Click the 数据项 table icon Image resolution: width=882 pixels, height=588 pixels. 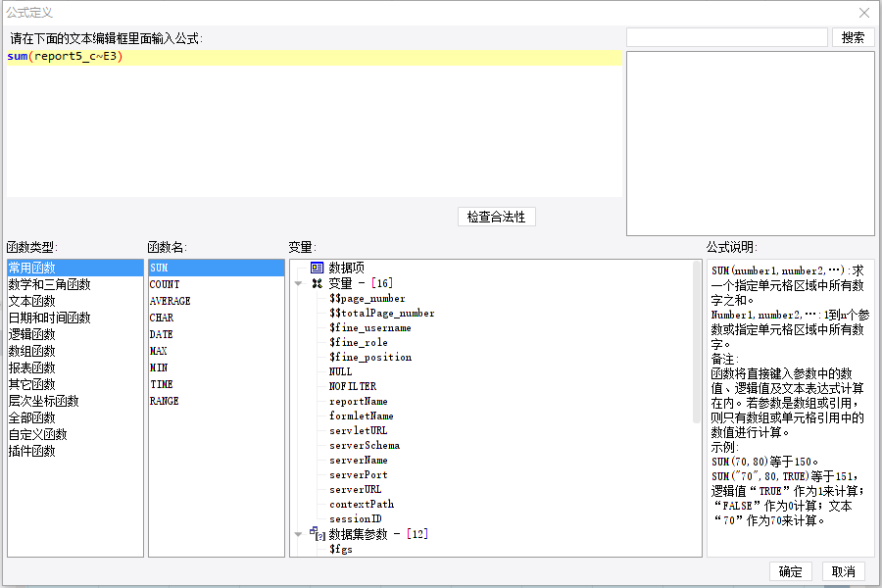point(318,268)
